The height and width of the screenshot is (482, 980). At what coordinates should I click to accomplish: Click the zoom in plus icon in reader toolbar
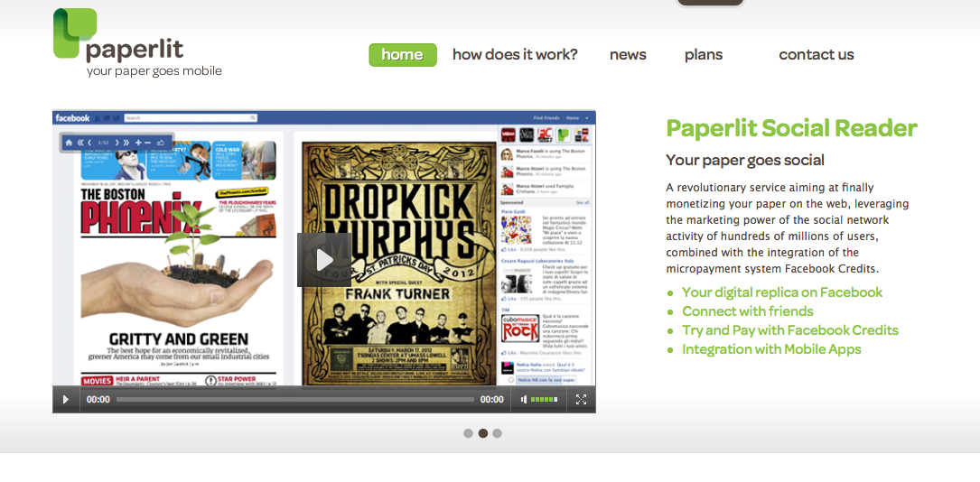pos(138,143)
